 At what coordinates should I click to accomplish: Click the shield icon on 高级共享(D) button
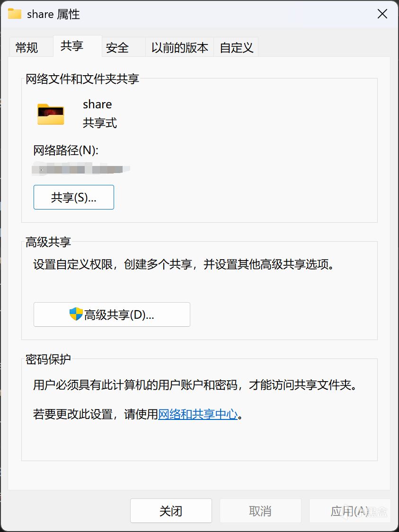pyautogui.click(x=76, y=314)
